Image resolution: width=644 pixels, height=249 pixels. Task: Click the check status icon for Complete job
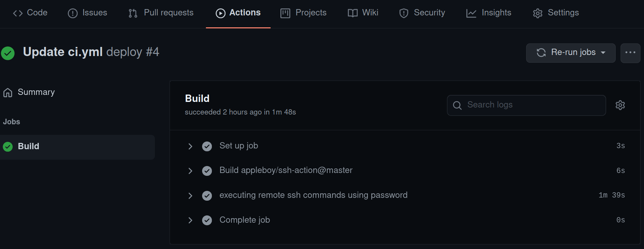pyautogui.click(x=207, y=220)
